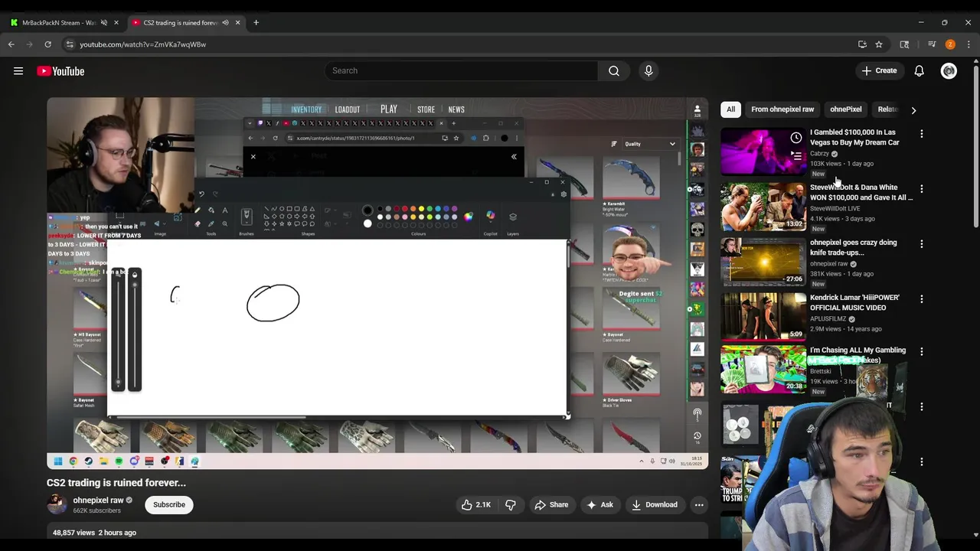Open the Kendrick Lamar 5:09 thumbnail
This screenshot has width=980, height=551.
pos(763,317)
